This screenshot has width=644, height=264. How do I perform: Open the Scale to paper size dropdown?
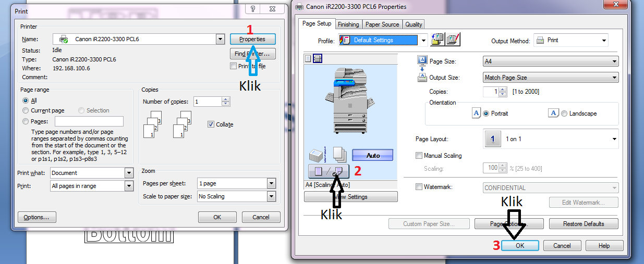(271, 196)
